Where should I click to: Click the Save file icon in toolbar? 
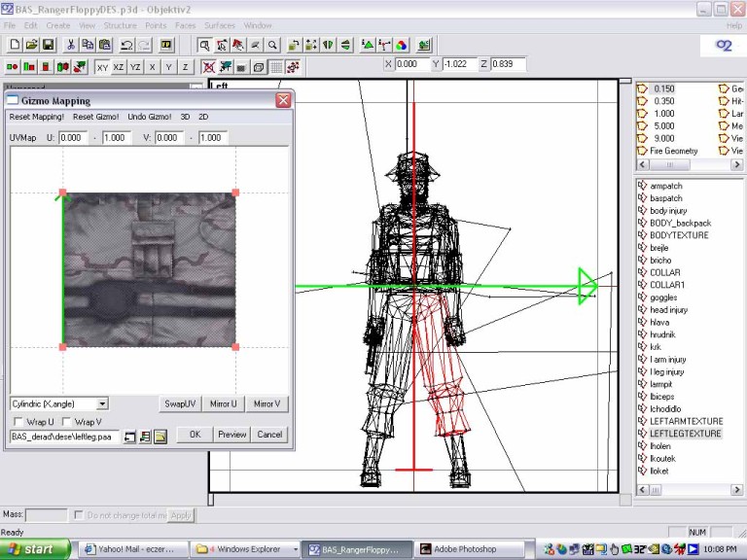coord(48,45)
